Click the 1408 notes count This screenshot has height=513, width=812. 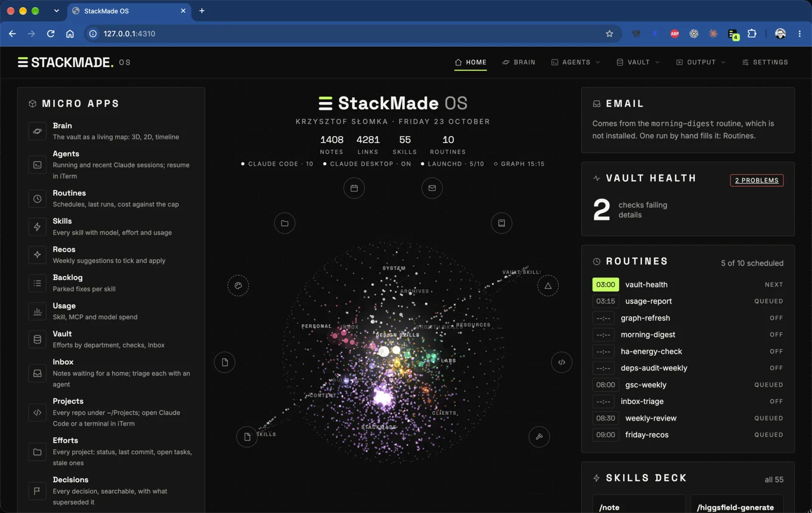pos(331,140)
